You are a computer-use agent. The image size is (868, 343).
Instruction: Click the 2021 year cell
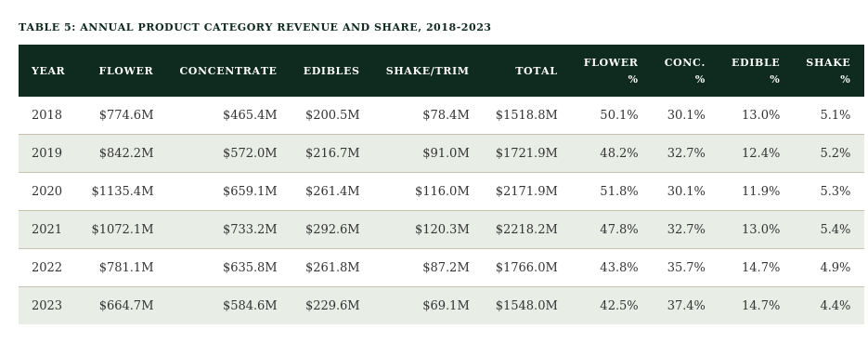(x=46, y=230)
